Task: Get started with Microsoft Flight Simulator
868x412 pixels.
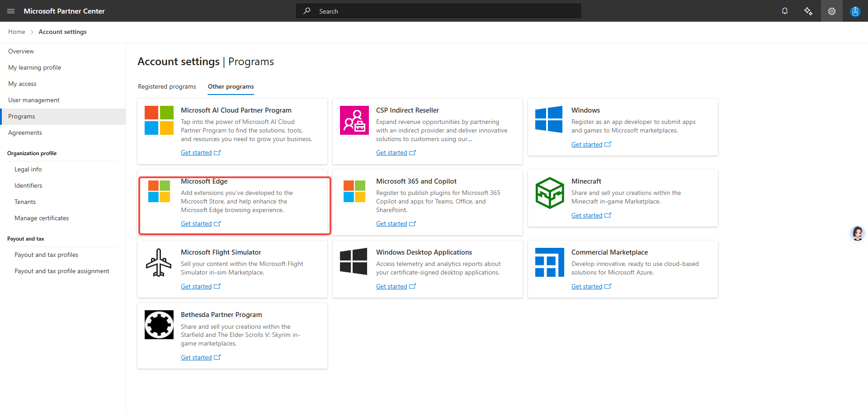Action: click(x=196, y=287)
